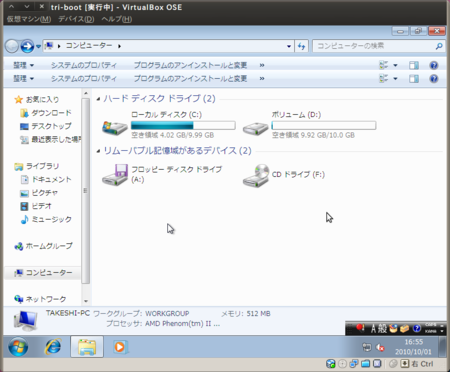This screenshot has width=450, height=372.
Task: Select お気に入り in the navigation pane
Action: click(x=37, y=99)
